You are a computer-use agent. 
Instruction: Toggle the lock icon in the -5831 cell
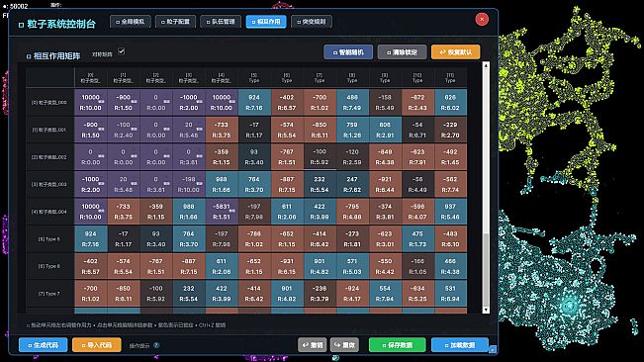[x=232, y=210]
